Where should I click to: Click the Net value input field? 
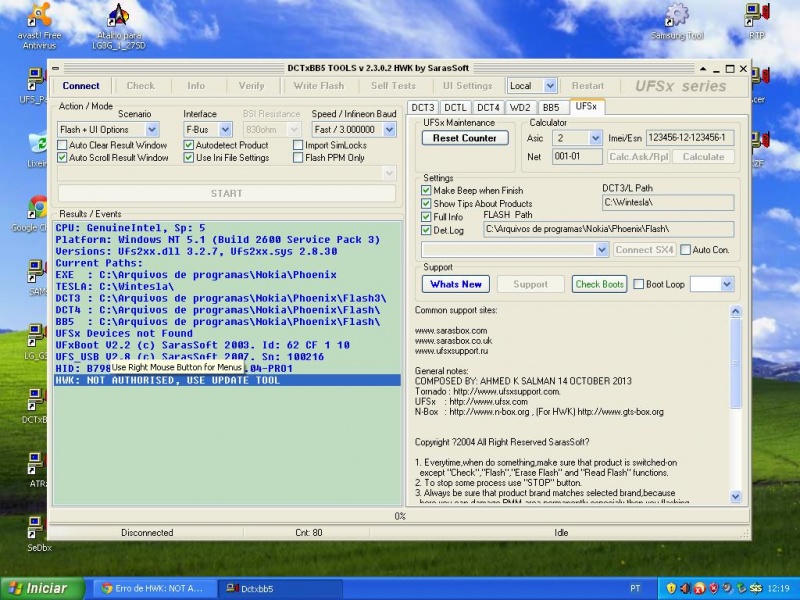577,157
